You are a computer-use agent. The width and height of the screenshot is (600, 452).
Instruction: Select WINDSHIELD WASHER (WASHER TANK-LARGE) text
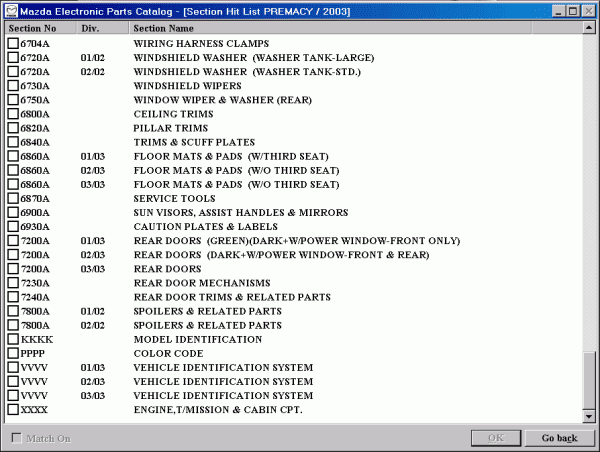click(254, 58)
